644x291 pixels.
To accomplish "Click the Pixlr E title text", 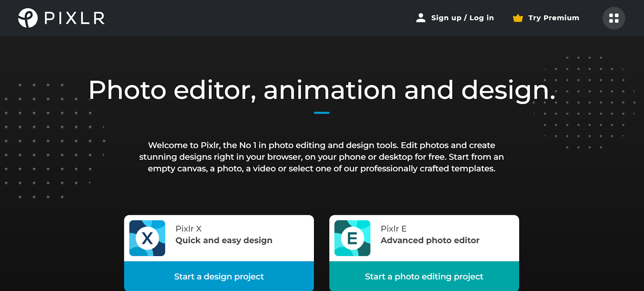I will coord(394,229).
